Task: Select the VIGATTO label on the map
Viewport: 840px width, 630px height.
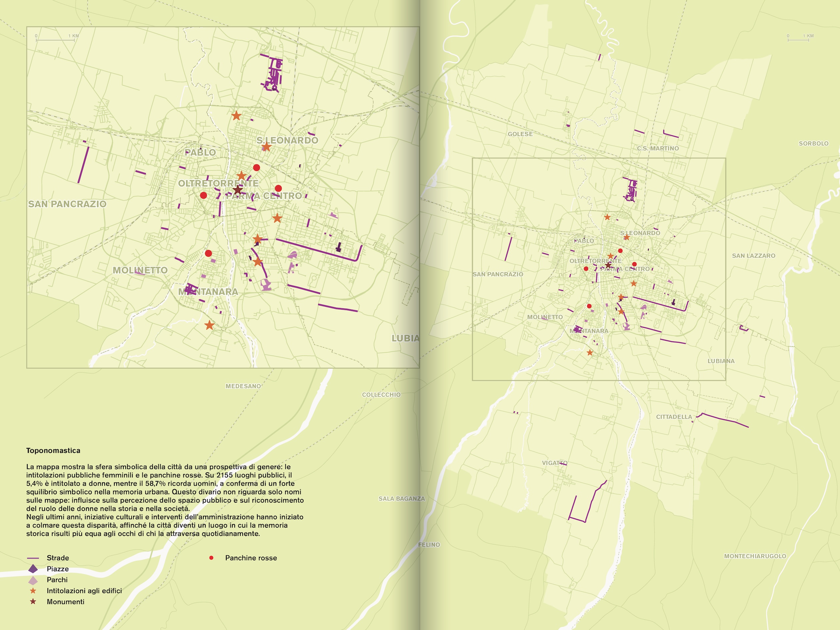Action: point(554,463)
